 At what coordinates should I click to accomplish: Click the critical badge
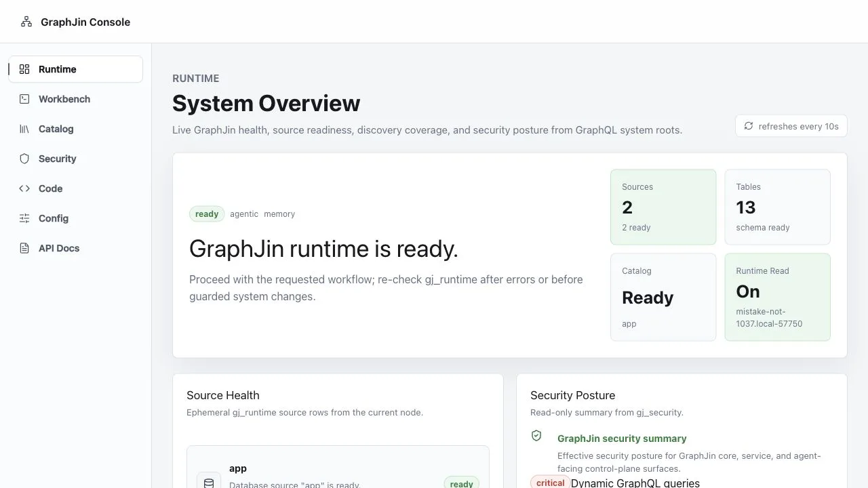pyautogui.click(x=550, y=483)
